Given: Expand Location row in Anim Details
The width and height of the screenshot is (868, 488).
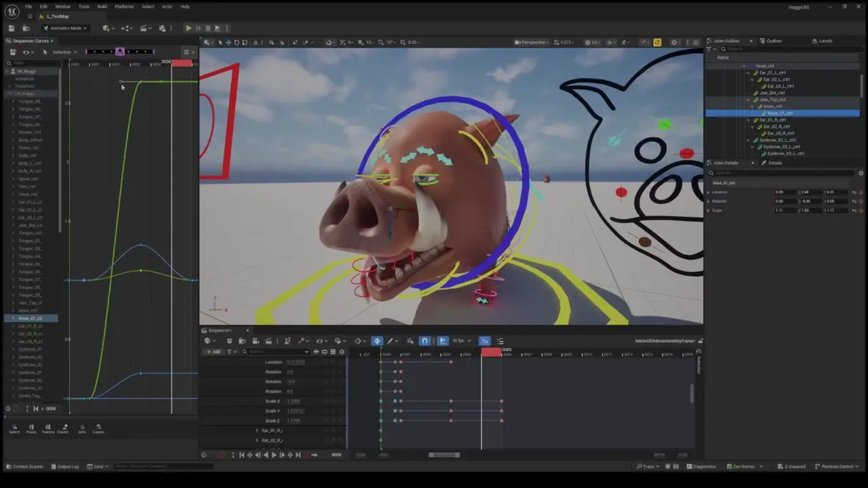Looking at the screenshot, I should [x=708, y=192].
